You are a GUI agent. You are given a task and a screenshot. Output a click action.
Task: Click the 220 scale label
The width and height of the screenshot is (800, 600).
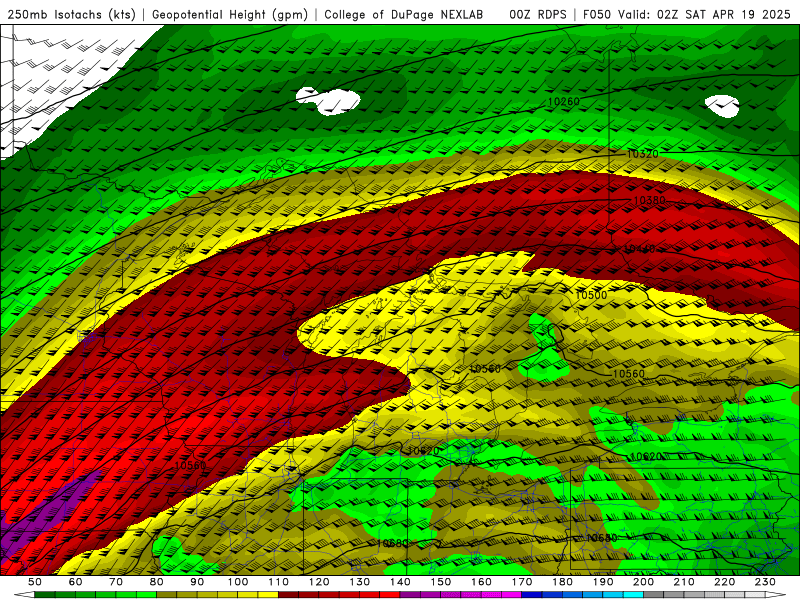[724, 582]
